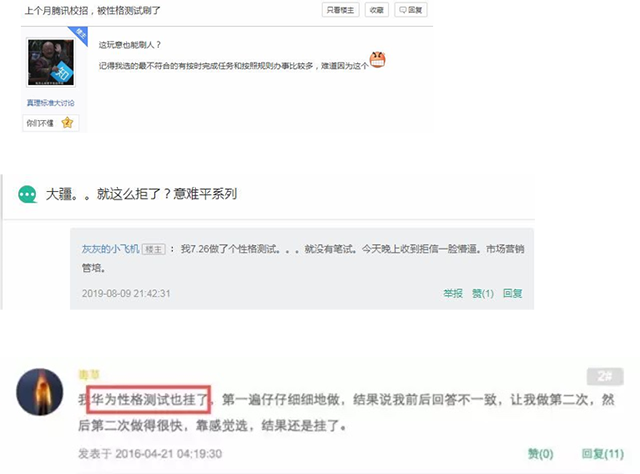Open the 灰灰的小飞机 username link
Viewport: 640px width, 474px height.
(x=111, y=249)
